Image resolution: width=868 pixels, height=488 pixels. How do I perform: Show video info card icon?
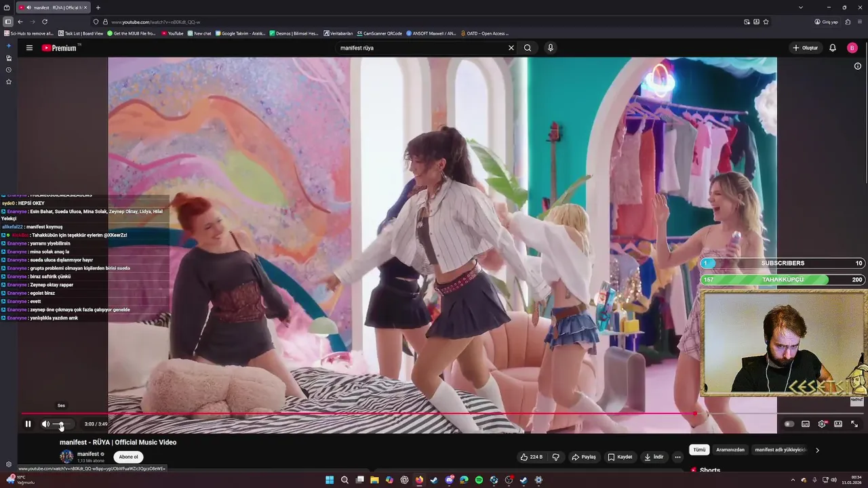[858, 66]
